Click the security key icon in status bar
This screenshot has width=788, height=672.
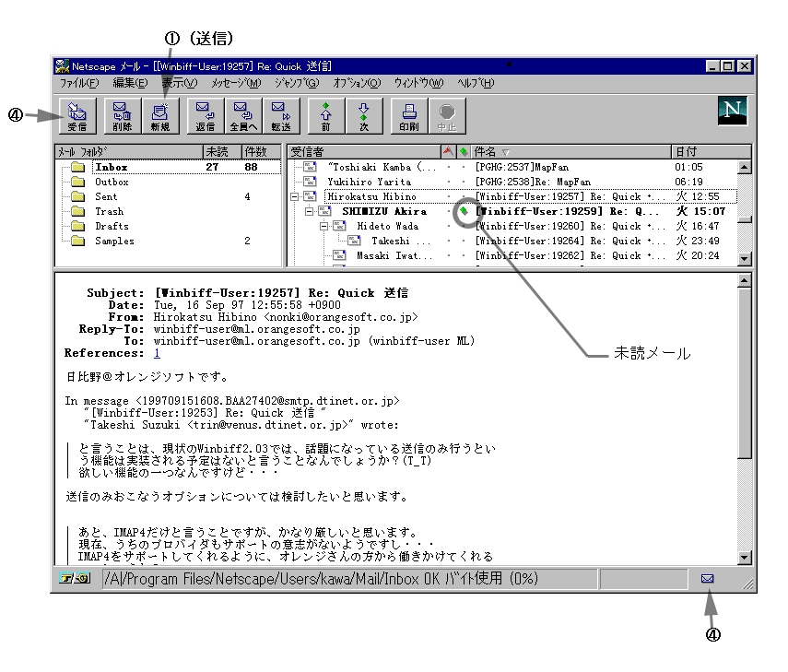pyautogui.click(x=74, y=579)
